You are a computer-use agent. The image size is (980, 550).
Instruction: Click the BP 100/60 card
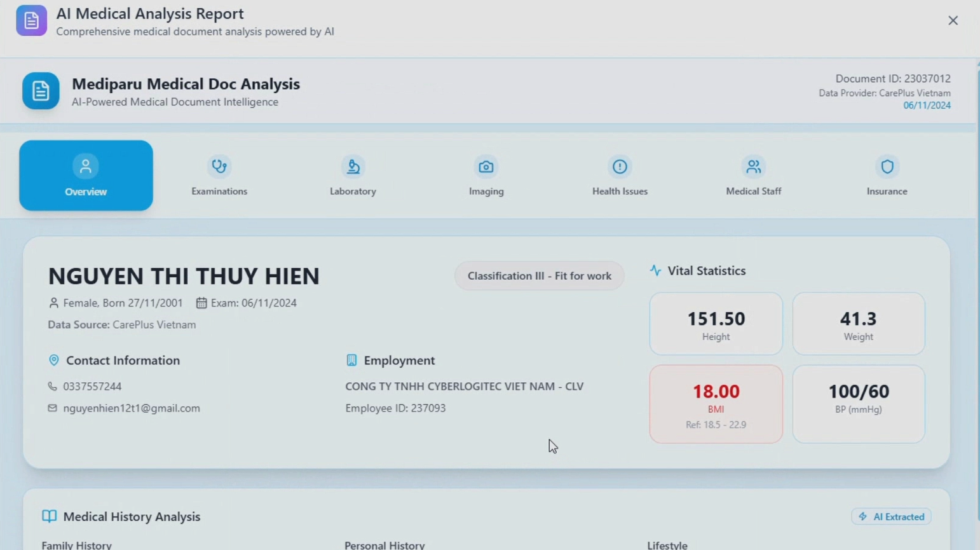pos(859,404)
